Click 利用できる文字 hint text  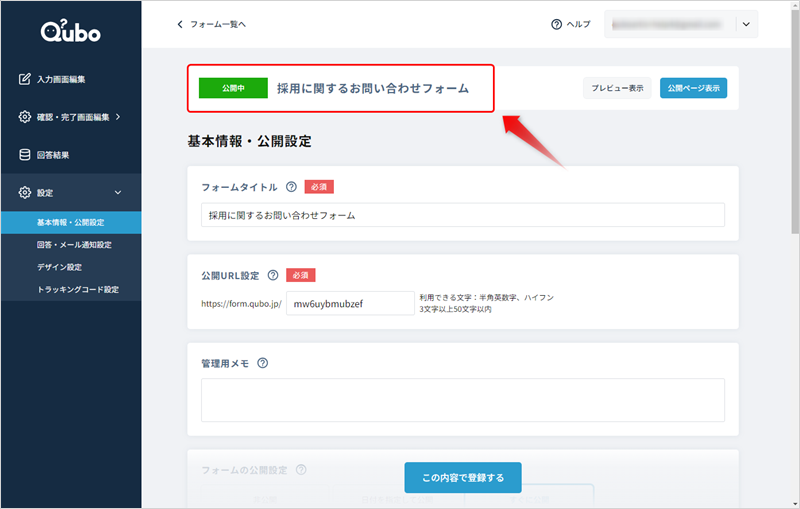coord(486,297)
